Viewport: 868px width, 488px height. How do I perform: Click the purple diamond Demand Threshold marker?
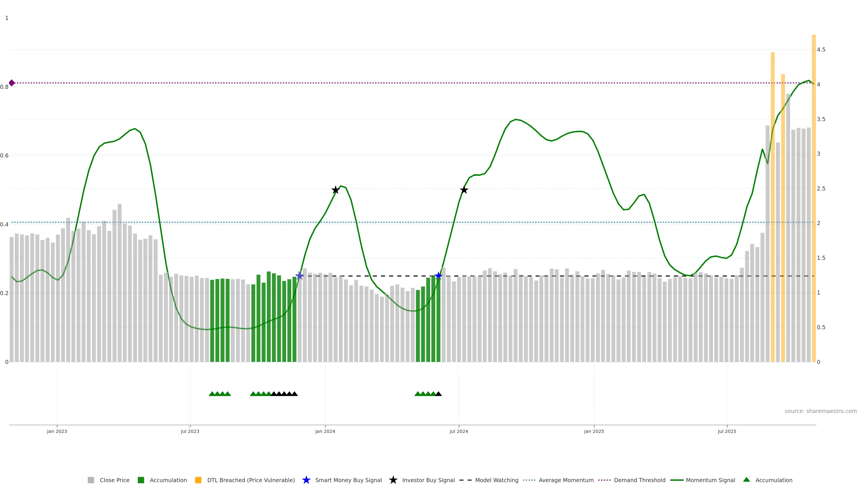[12, 83]
